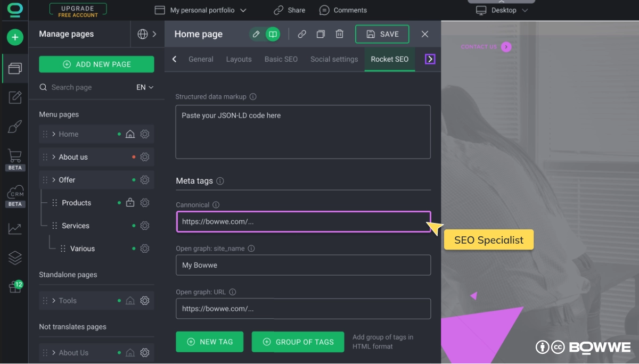The width and height of the screenshot is (639, 364).
Task: Toggle red status dot on About us row
Action: click(x=134, y=157)
